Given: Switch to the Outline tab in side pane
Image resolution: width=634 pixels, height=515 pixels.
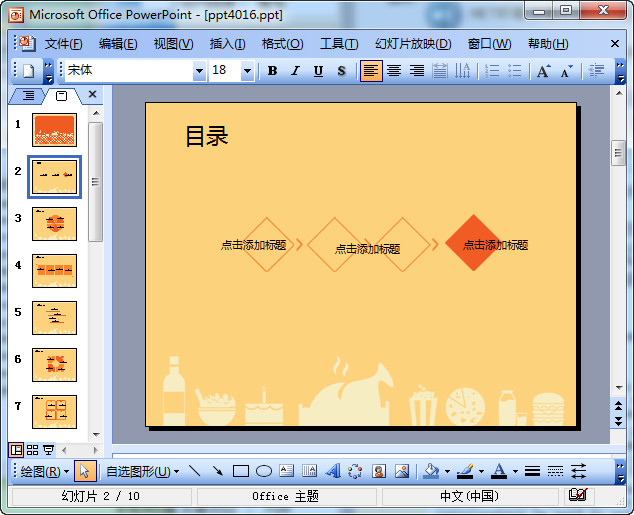Looking at the screenshot, I should (28, 96).
